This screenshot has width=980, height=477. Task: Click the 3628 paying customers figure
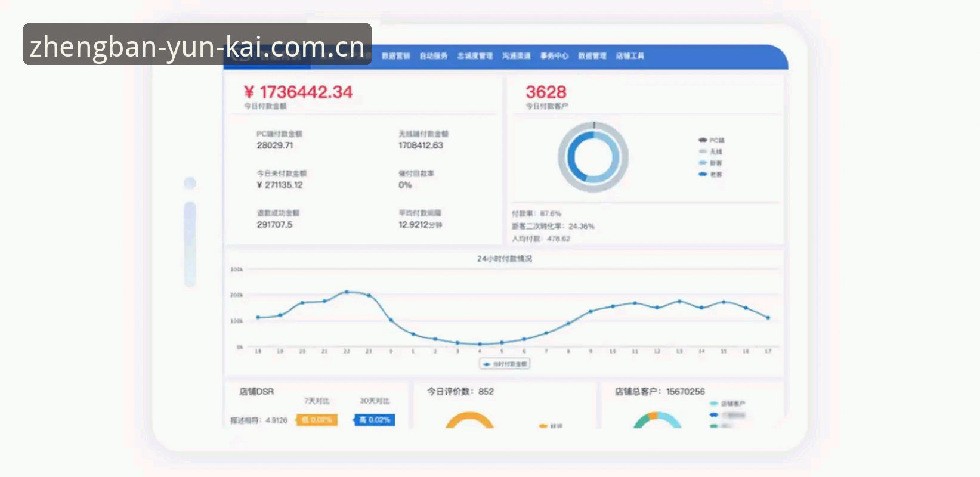tap(546, 92)
